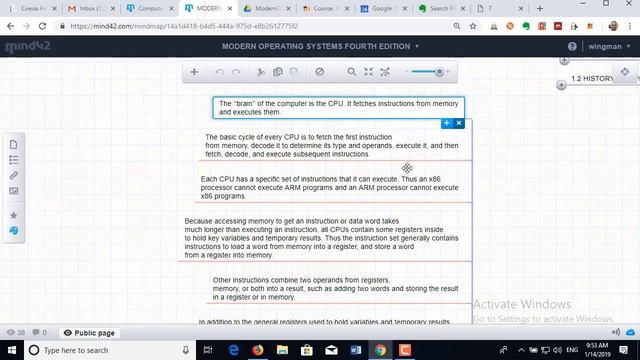The height and width of the screenshot is (360, 640).
Task: Attach a link via sidebar link icon
Action: pos(13,176)
